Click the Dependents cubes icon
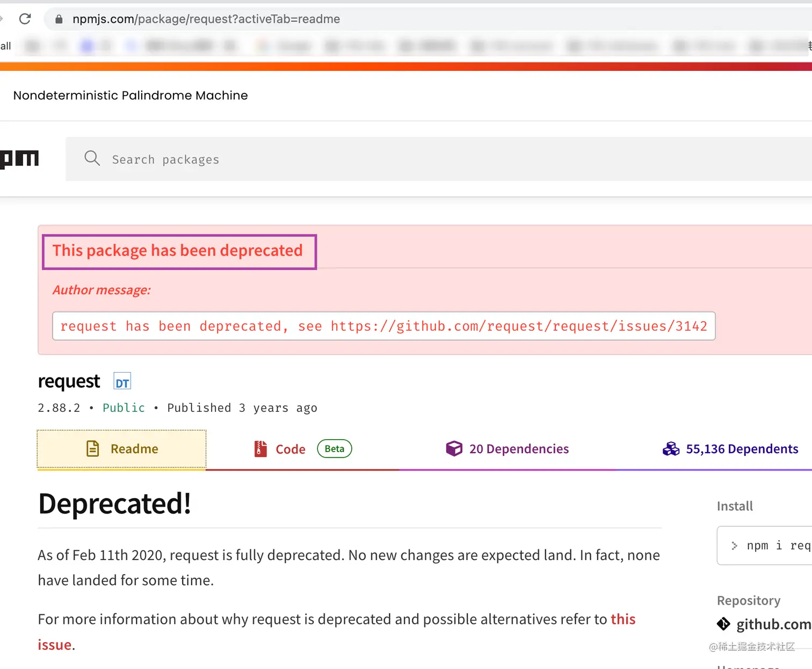 coord(671,449)
